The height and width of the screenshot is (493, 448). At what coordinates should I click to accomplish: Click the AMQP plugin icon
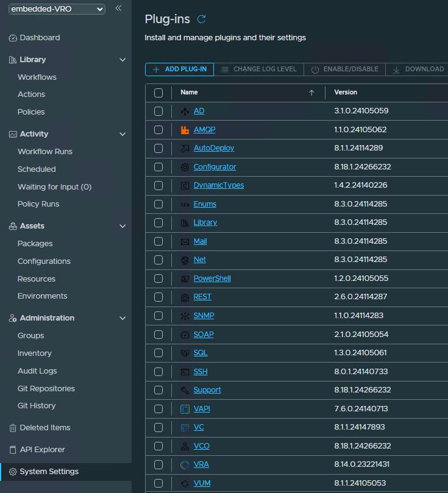[185, 129]
